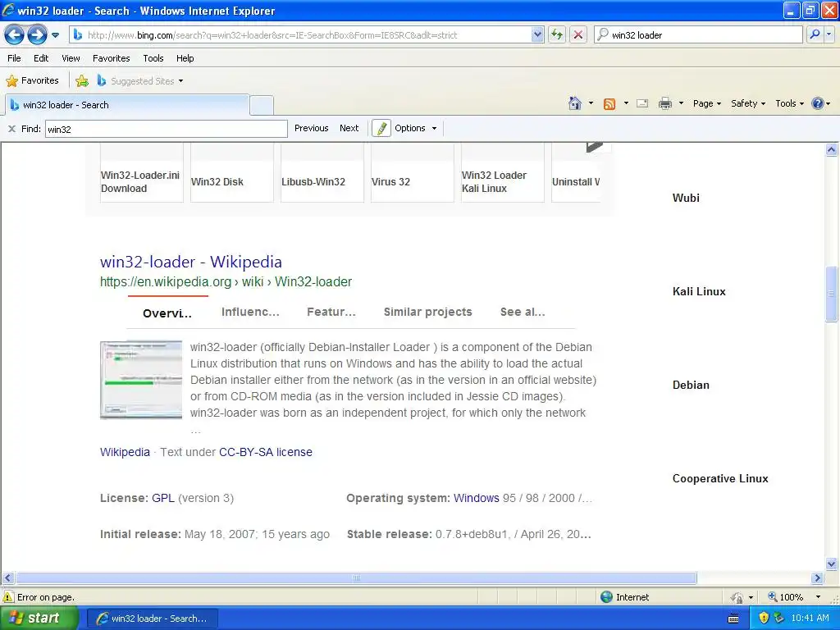This screenshot has height=630, width=840.
Task: Select the Influenc... result tab
Action: (250, 312)
